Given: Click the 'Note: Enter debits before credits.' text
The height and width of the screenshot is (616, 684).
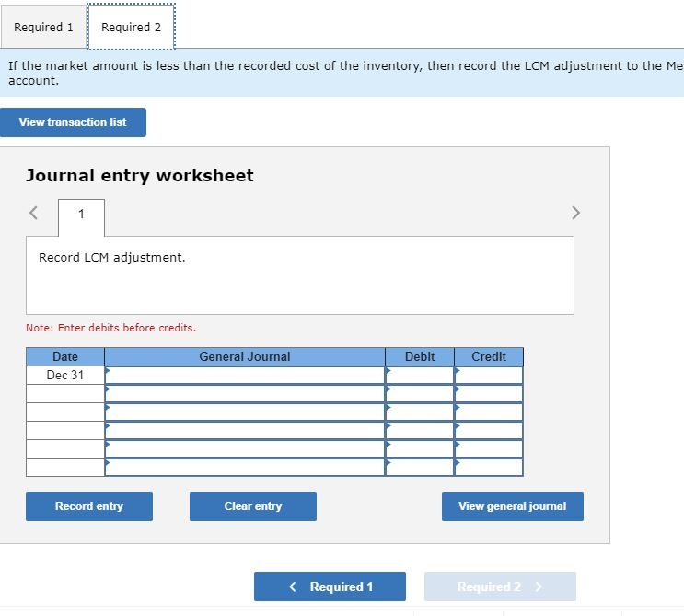Looking at the screenshot, I should pyautogui.click(x=110, y=328).
